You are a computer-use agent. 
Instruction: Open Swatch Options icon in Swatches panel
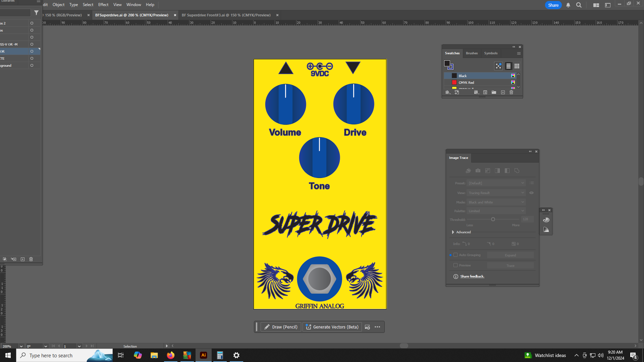[485, 92]
